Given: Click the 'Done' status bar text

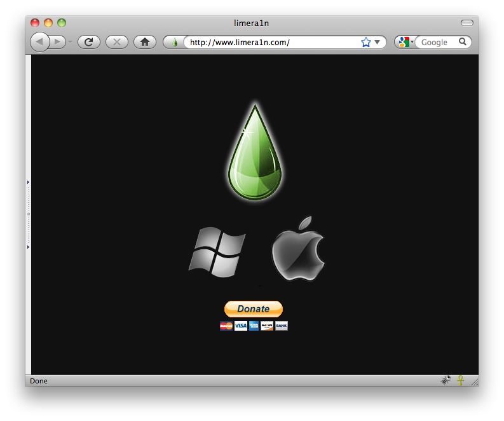Looking at the screenshot, I should coord(39,381).
